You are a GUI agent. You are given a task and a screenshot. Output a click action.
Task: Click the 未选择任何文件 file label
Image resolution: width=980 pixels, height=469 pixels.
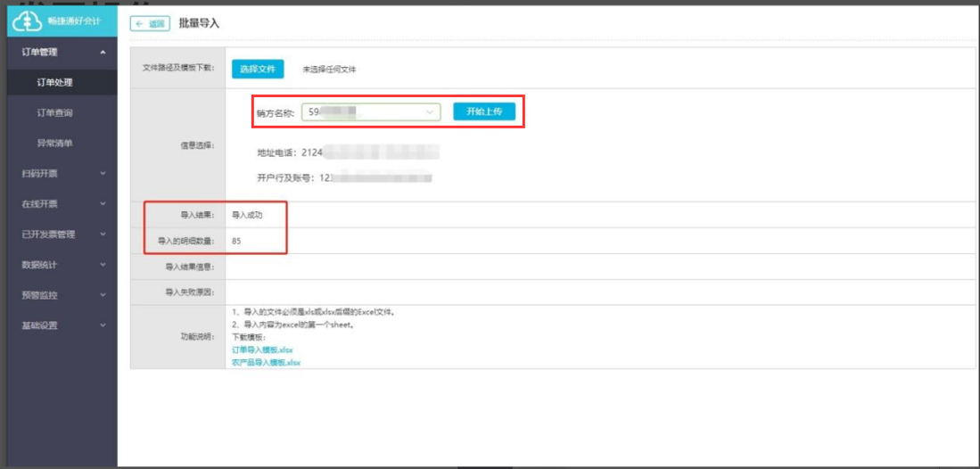(329, 70)
